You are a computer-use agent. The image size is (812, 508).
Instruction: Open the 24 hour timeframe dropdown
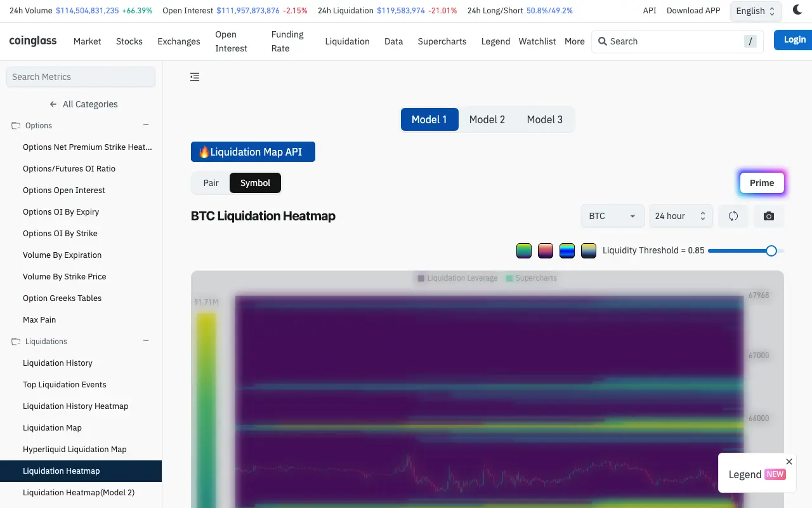[681, 216]
